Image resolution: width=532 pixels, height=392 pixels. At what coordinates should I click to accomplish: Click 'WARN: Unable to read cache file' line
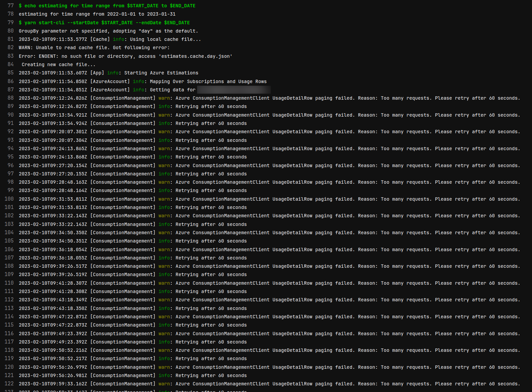[94, 48]
